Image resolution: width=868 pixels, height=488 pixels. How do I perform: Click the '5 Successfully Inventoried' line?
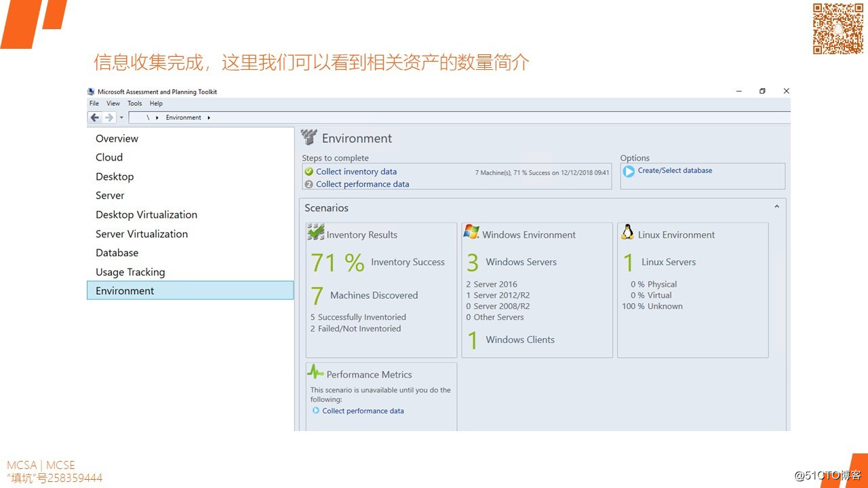(x=358, y=317)
